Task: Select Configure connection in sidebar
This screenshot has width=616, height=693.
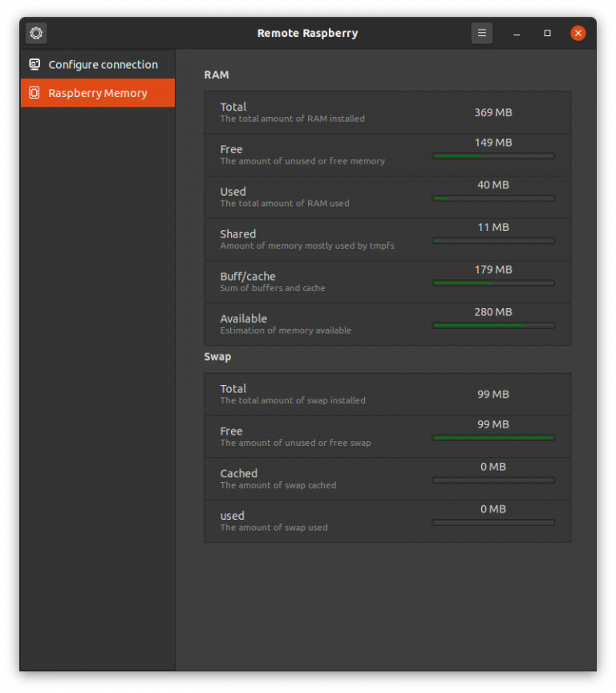Action: [x=103, y=65]
